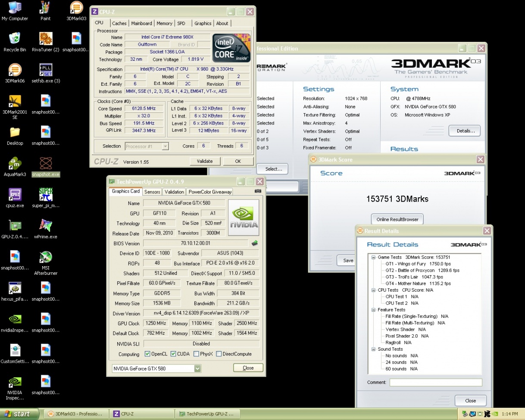525x420 pixels.
Task: Click the Online ResultBrowser button
Action: tap(397, 219)
